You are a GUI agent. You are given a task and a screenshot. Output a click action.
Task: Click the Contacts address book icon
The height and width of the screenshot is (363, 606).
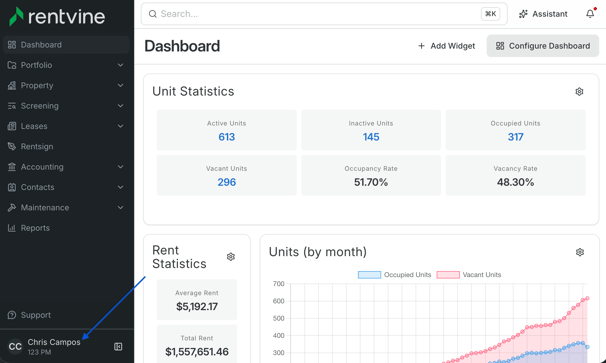tap(12, 187)
